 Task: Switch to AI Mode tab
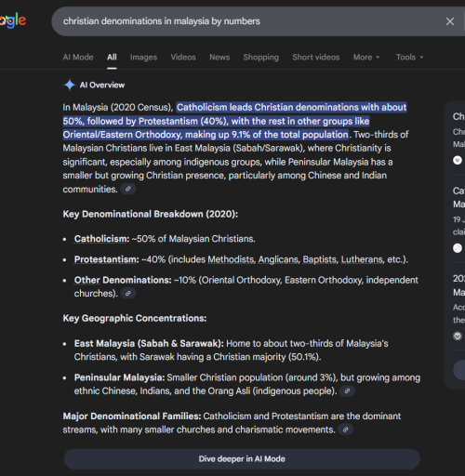click(78, 57)
